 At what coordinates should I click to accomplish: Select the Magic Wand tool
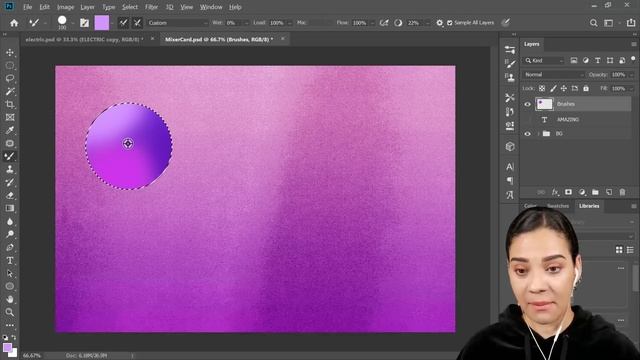10,91
